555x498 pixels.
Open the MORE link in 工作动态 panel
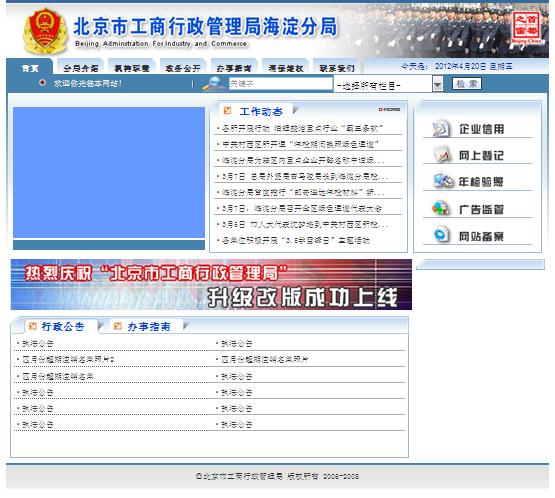coord(389,109)
